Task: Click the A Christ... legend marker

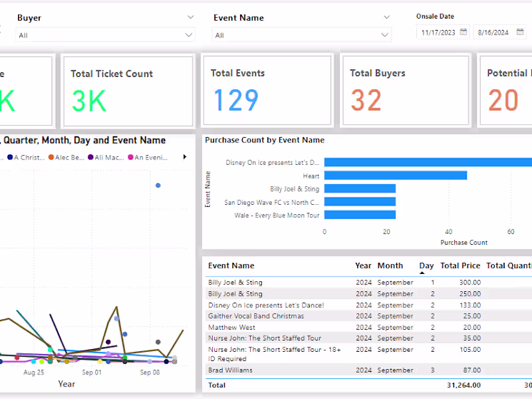Action: point(10,158)
